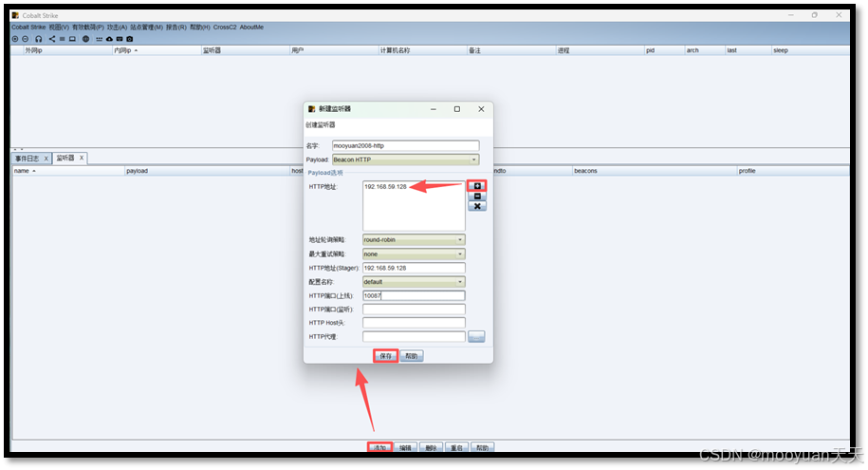Sort listeners by beacons column
This screenshot has height=470, width=868.
[655, 171]
